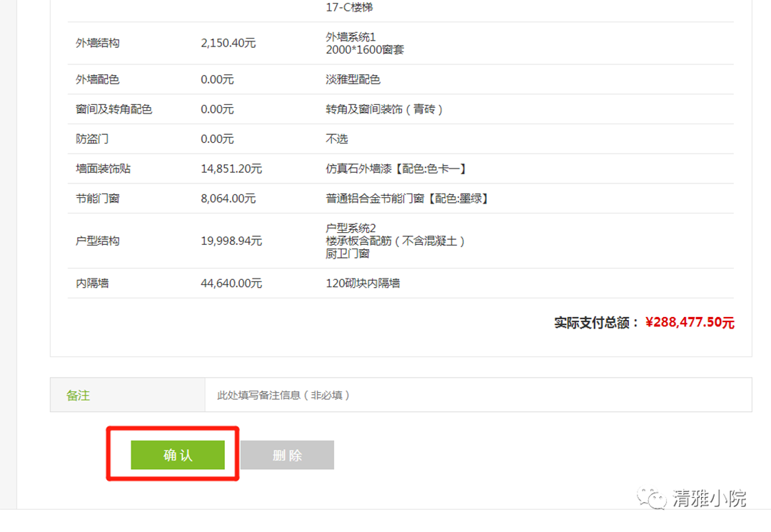The image size is (771, 532).
Task: Click the green 备注 label
Action: click(79, 395)
